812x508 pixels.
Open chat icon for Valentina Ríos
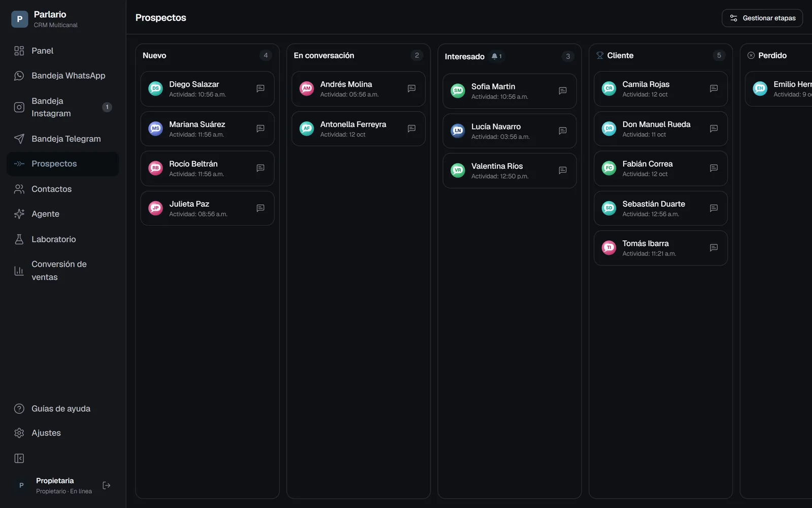tap(562, 171)
